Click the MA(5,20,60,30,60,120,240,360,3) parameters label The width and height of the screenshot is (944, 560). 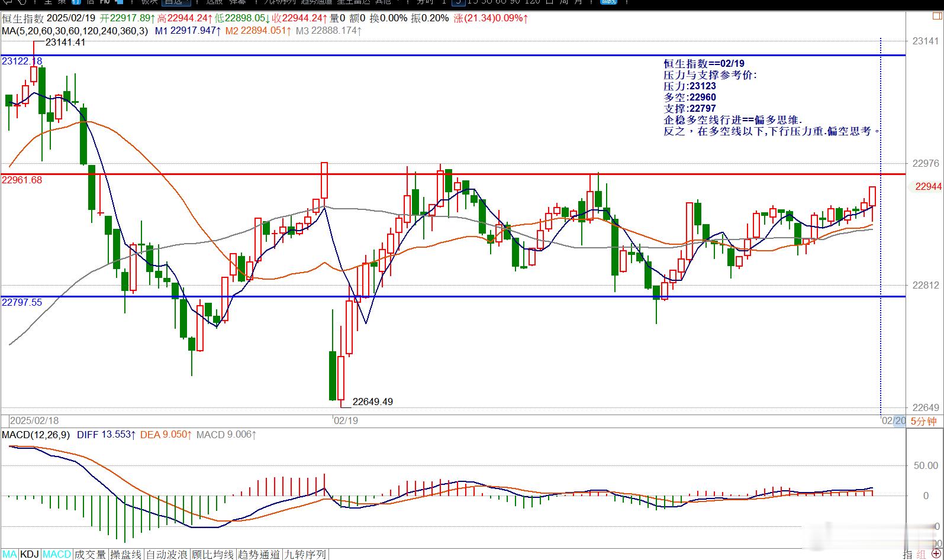click(75, 30)
